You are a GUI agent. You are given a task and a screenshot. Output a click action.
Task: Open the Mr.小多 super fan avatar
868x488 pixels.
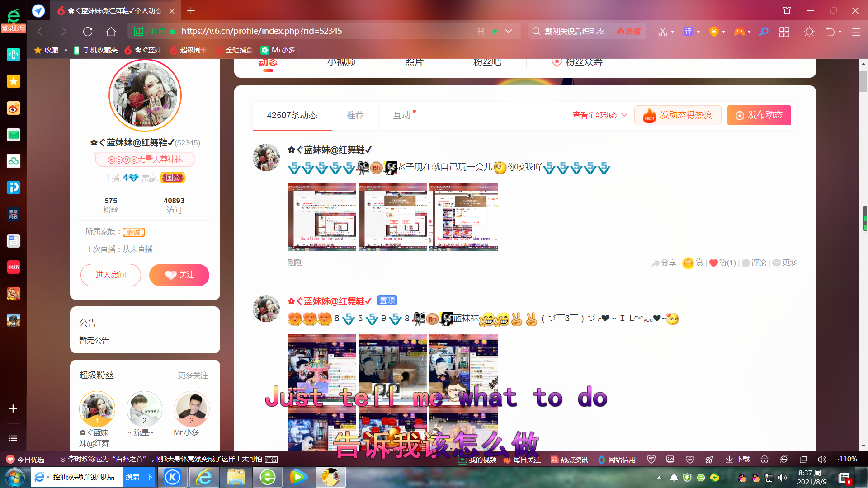(x=192, y=409)
